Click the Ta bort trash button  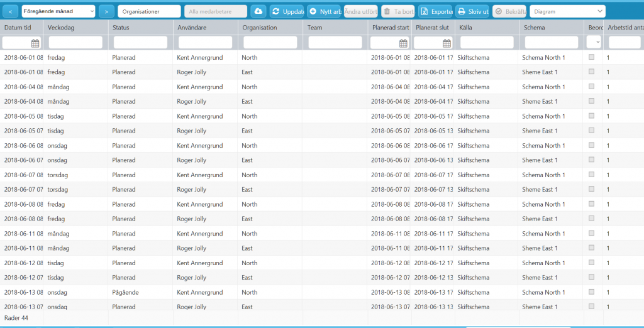[x=398, y=11]
